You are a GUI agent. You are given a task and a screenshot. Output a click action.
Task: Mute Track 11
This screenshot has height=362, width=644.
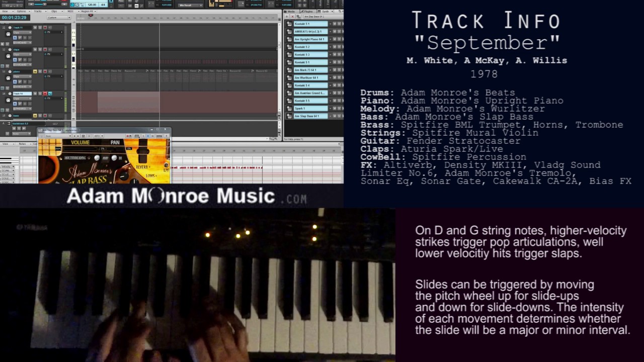coord(35,28)
